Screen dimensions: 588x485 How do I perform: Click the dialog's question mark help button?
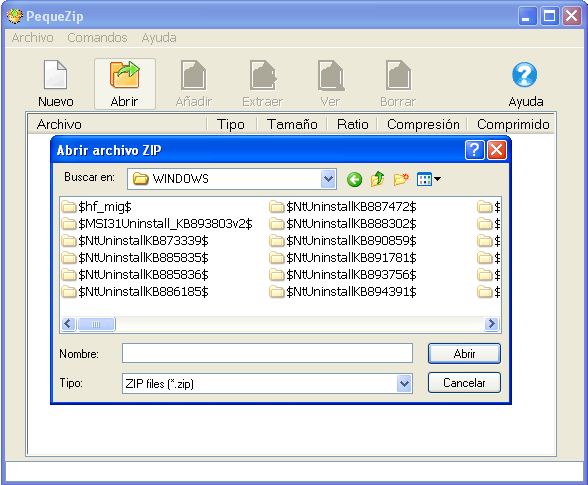coord(474,150)
